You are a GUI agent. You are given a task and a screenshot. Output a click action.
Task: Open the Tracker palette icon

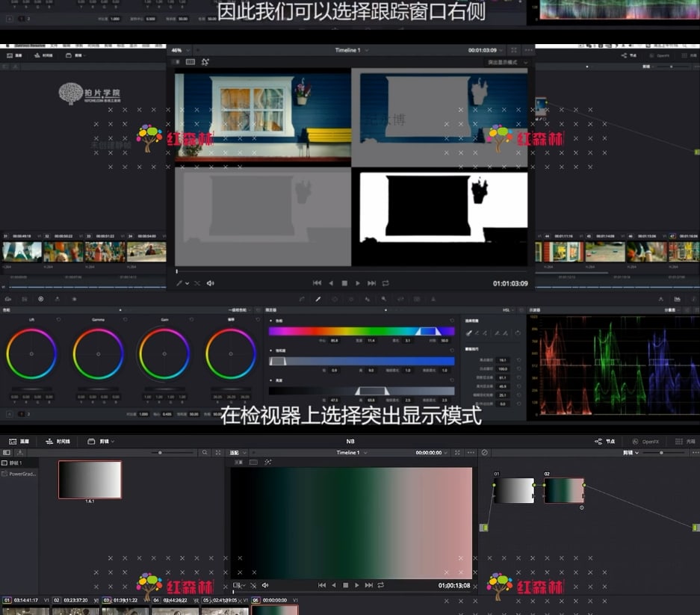pyautogui.click(x=351, y=299)
